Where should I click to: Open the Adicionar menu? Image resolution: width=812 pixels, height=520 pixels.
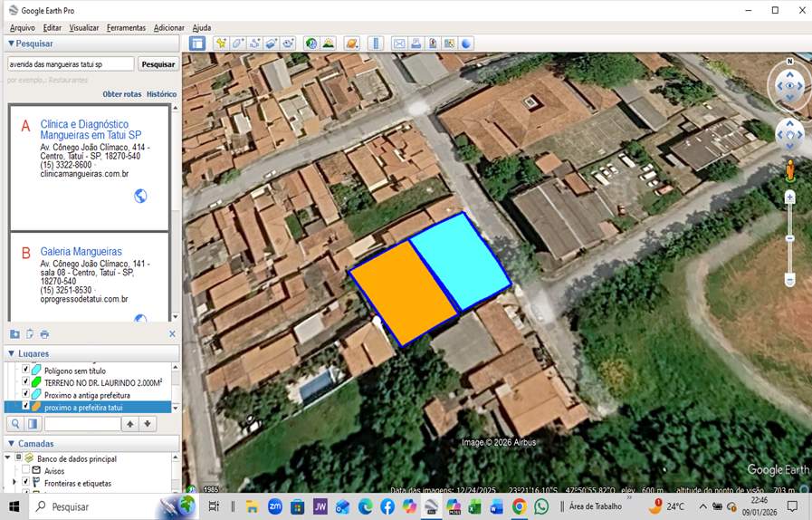click(169, 28)
